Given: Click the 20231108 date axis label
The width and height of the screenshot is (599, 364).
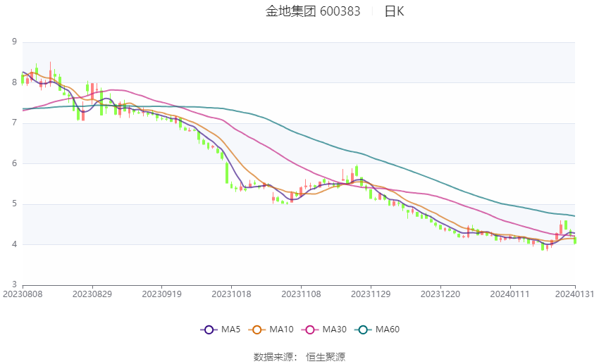Looking at the screenshot, I should (302, 294).
